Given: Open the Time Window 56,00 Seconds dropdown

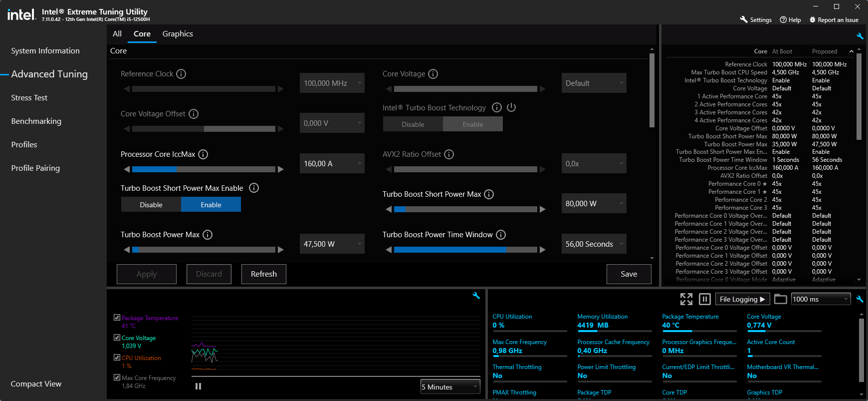Looking at the screenshot, I should click(594, 244).
